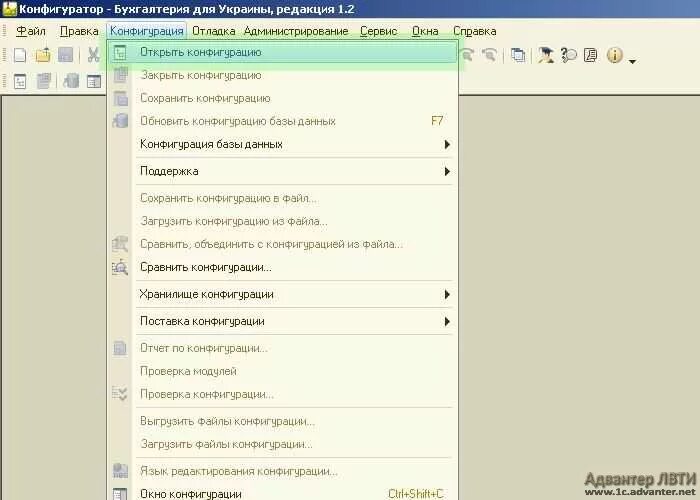Screen dimensions: 700x500
Task: Expand the toolbar options arrow beside info icon
Action: tap(632, 61)
